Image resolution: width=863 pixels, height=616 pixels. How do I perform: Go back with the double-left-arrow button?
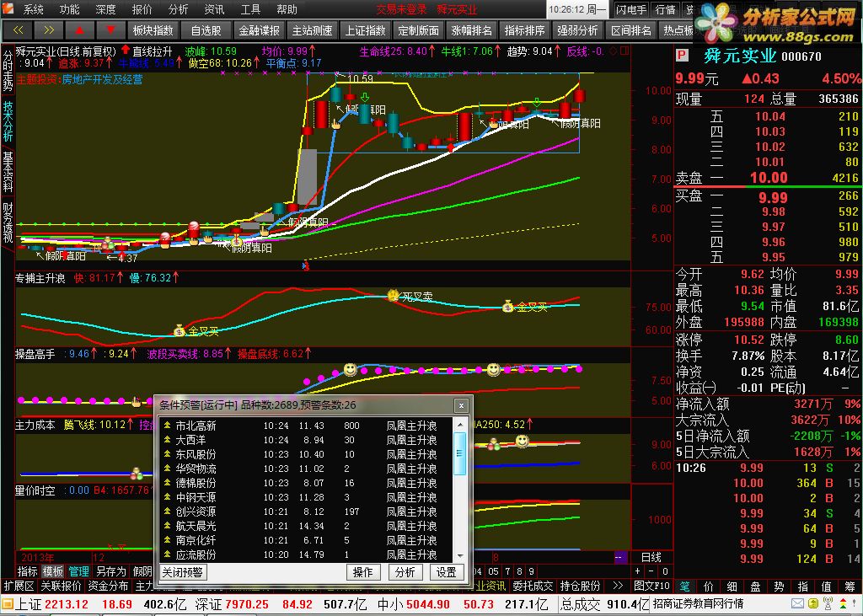coord(18,30)
